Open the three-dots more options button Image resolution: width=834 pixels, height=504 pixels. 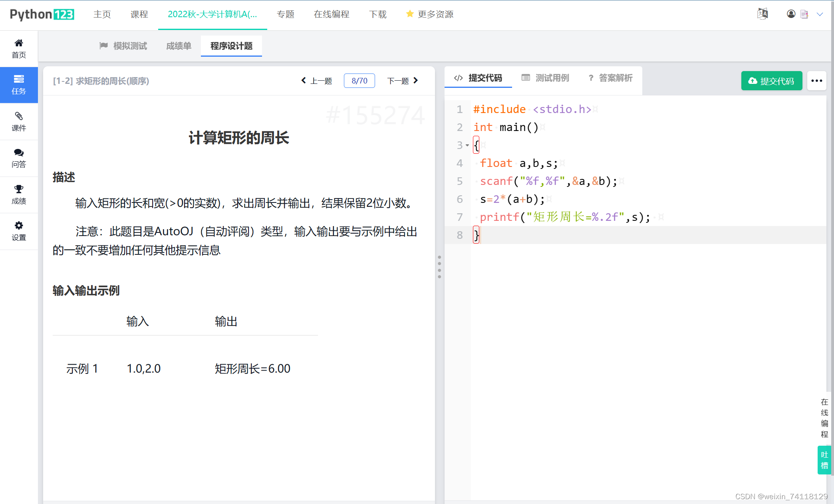816,81
